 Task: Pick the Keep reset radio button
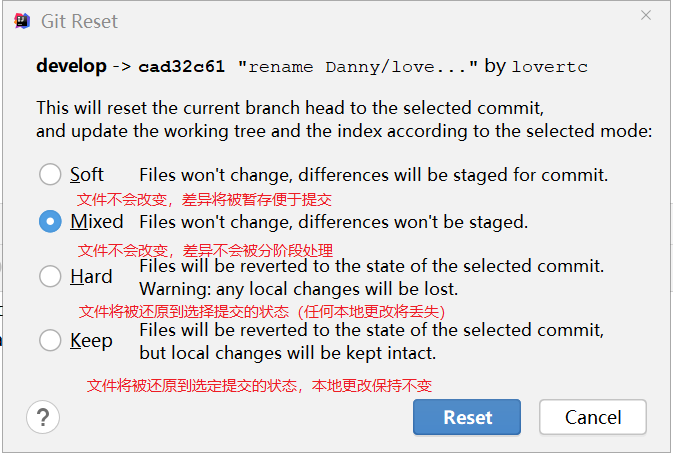tap(50, 341)
